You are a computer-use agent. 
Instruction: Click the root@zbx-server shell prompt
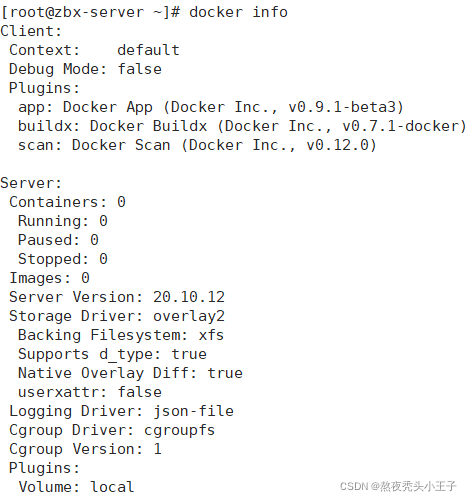click(91, 13)
